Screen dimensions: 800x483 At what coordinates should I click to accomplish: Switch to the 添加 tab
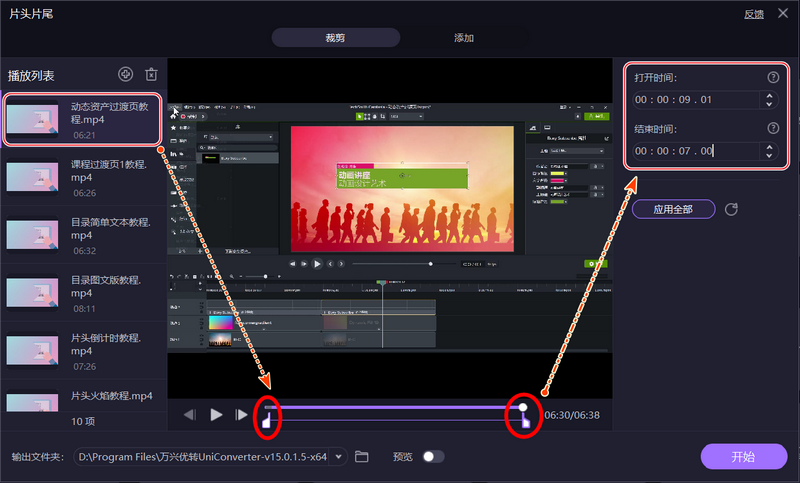pyautogui.click(x=464, y=38)
